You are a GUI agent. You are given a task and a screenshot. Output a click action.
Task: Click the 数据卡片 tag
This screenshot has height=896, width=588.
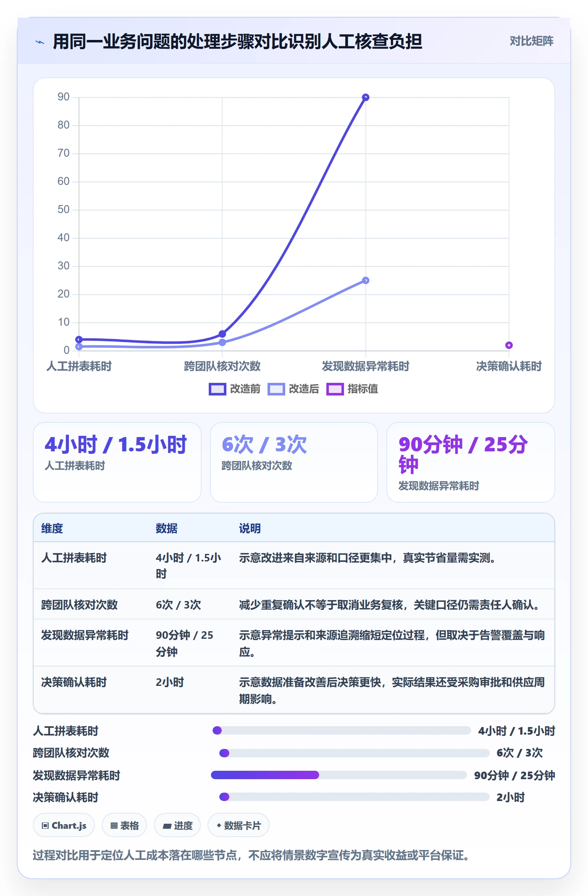tap(239, 825)
